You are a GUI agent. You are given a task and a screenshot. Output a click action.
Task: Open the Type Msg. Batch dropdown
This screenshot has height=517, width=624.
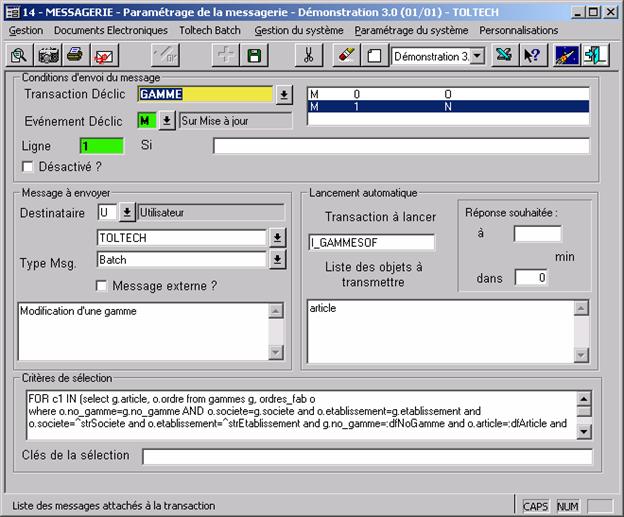tap(279, 260)
